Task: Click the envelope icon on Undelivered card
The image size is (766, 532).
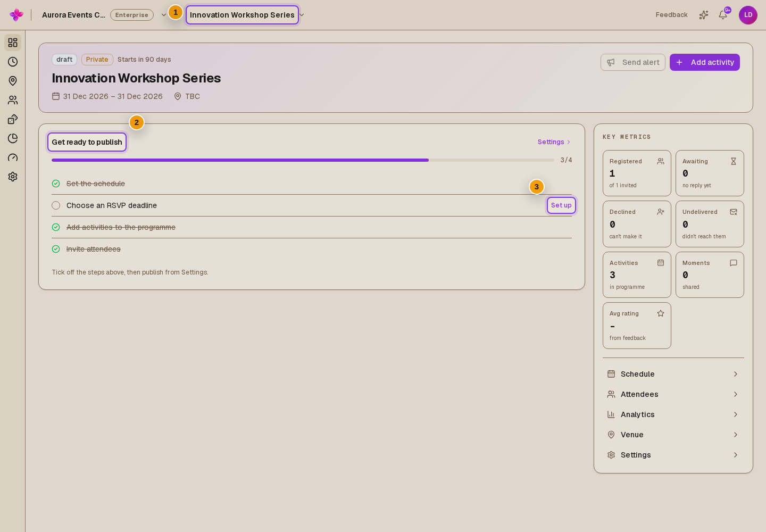Action: [734, 212]
